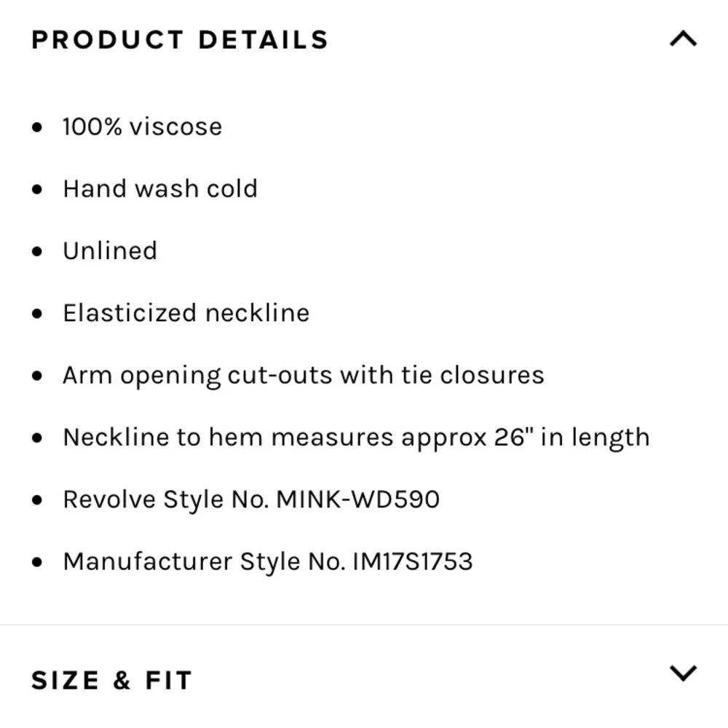Click the MINK-WD590 style code
728x728 pixels.
pos(357,500)
